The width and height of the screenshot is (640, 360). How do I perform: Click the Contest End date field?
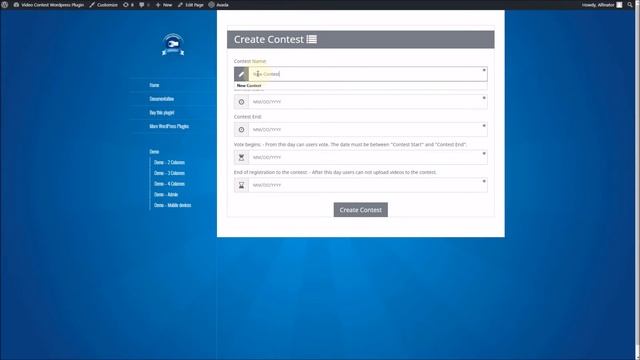pos(368,129)
